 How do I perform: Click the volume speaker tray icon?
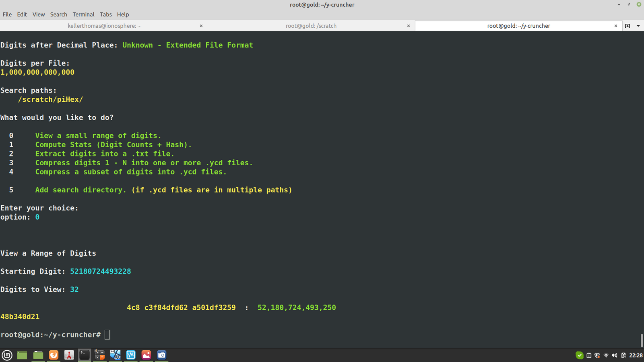(614, 355)
